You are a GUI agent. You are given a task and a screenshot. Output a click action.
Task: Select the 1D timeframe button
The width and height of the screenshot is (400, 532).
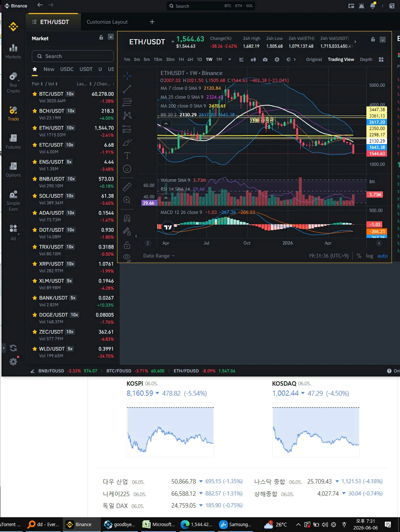coord(199,59)
